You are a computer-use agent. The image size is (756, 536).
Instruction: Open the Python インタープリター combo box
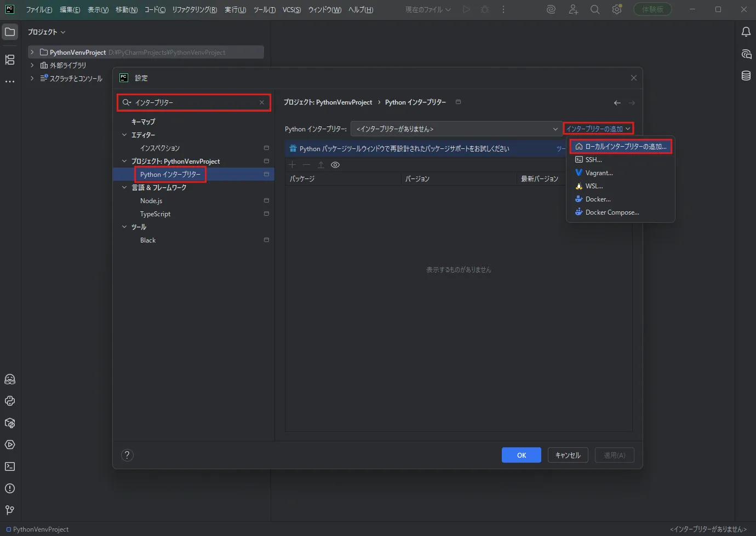point(456,129)
